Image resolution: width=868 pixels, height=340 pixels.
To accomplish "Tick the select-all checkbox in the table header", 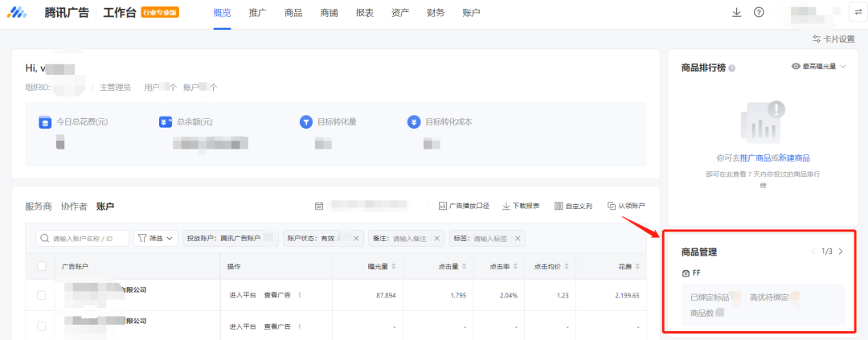I will 42,266.
